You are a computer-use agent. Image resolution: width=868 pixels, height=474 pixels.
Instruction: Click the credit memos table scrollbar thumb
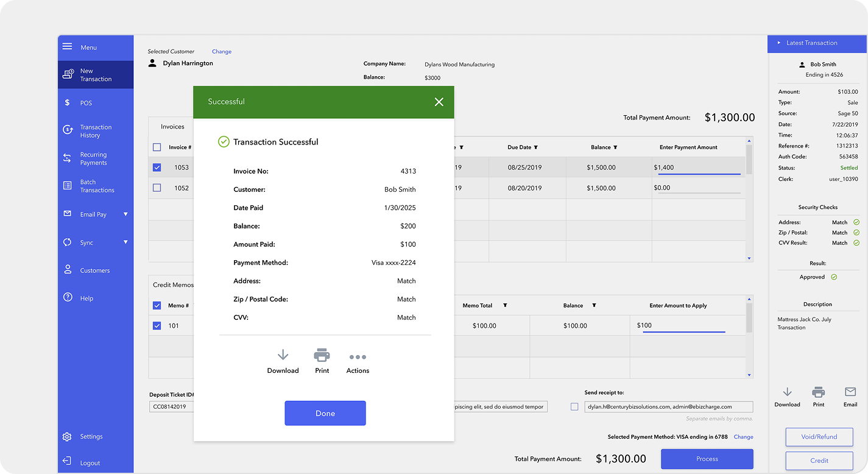[749, 317]
